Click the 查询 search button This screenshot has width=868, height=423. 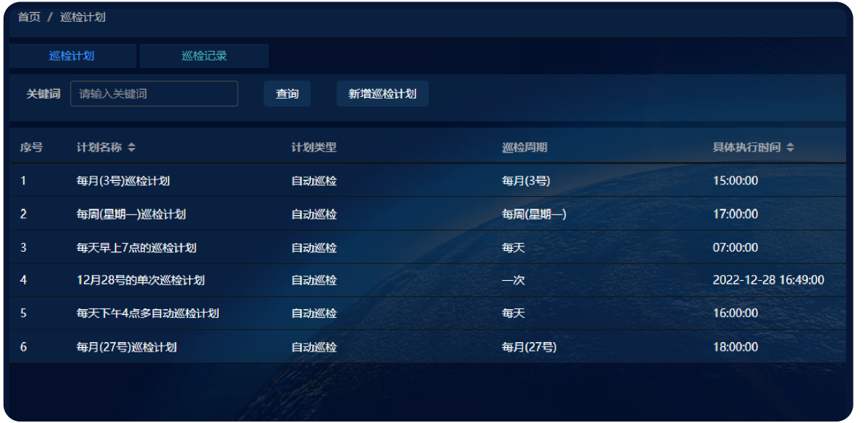point(287,94)
